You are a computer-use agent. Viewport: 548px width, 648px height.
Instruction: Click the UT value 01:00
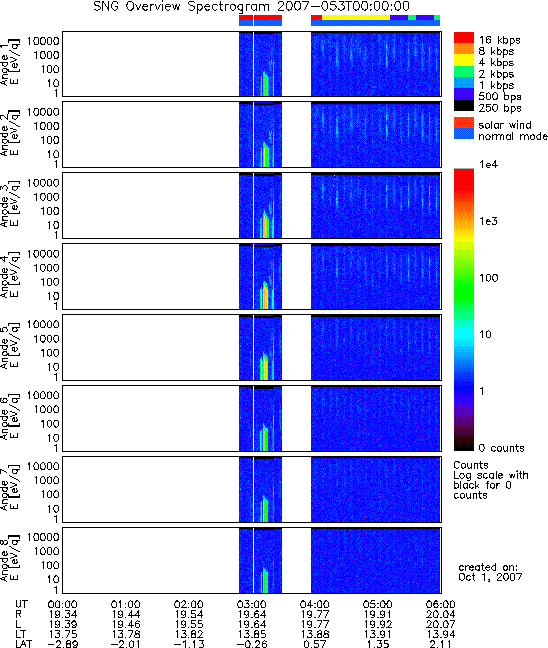(x=125, y=605)
